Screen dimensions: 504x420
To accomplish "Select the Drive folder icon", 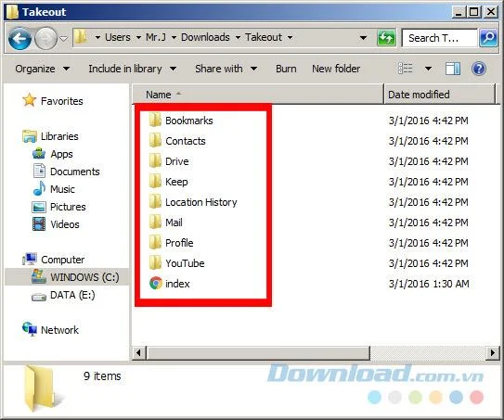I will [156, 161].
